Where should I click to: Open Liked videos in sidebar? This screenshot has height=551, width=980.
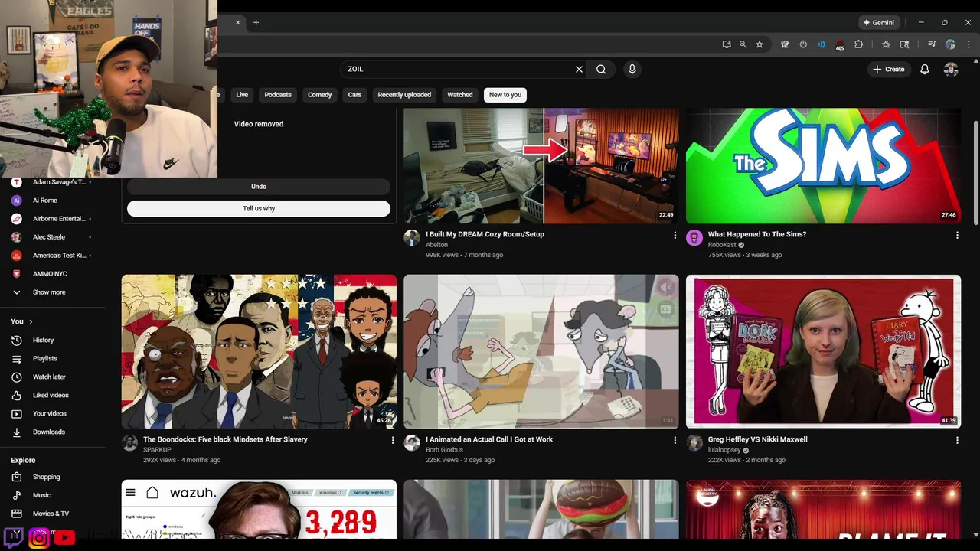(52, 395)
